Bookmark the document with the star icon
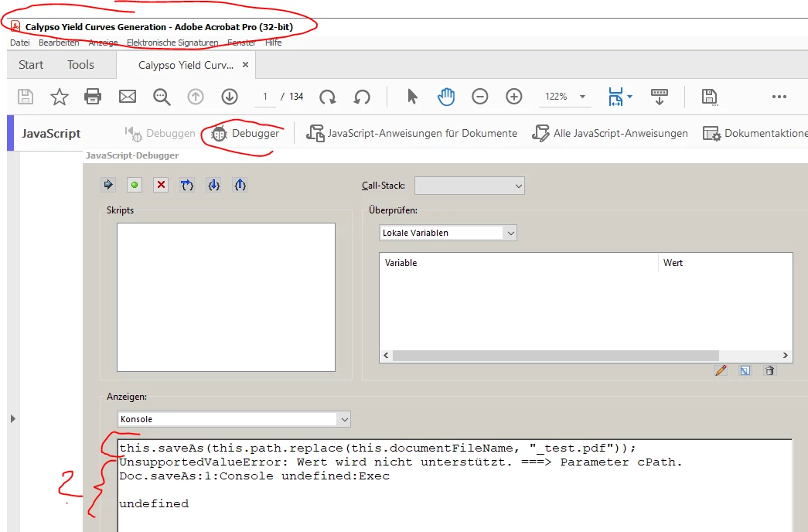 click(60, 97)
